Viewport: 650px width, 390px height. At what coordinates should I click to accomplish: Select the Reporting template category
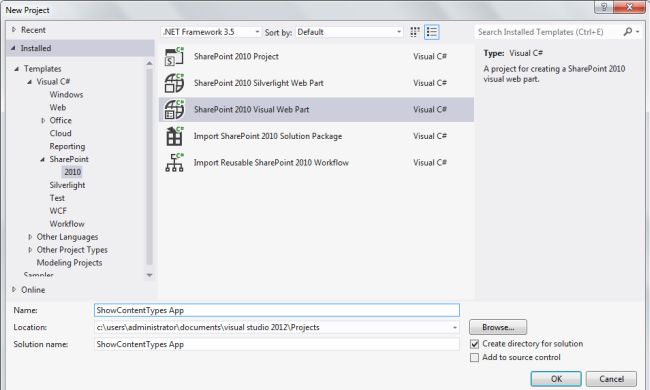click(67, 146)
